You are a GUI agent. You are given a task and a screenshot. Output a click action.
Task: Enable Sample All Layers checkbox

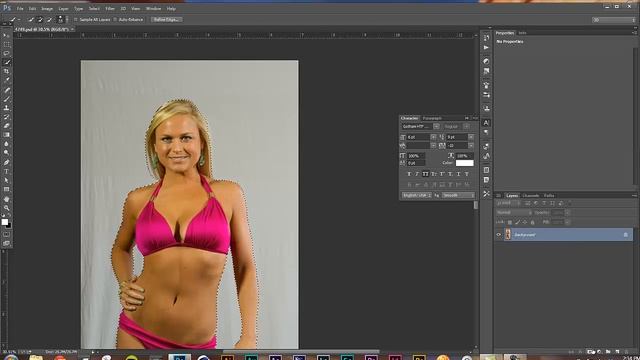coord(76,20)
